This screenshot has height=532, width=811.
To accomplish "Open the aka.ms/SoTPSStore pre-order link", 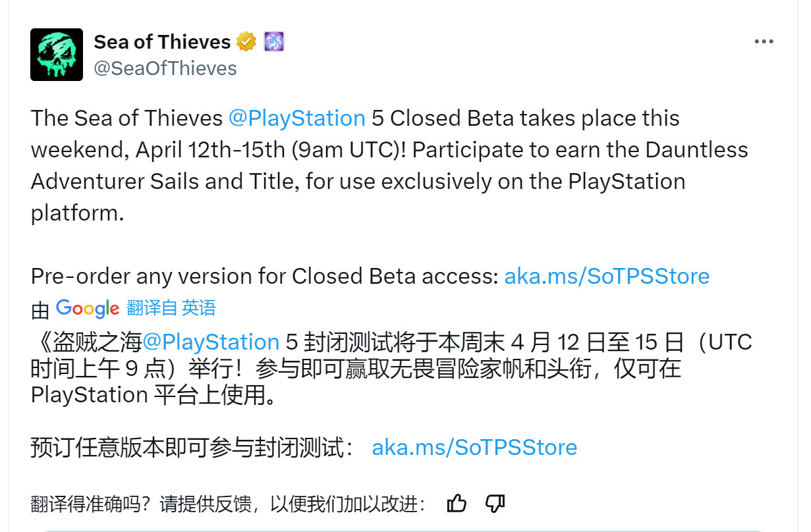I will tap(607, 276).
